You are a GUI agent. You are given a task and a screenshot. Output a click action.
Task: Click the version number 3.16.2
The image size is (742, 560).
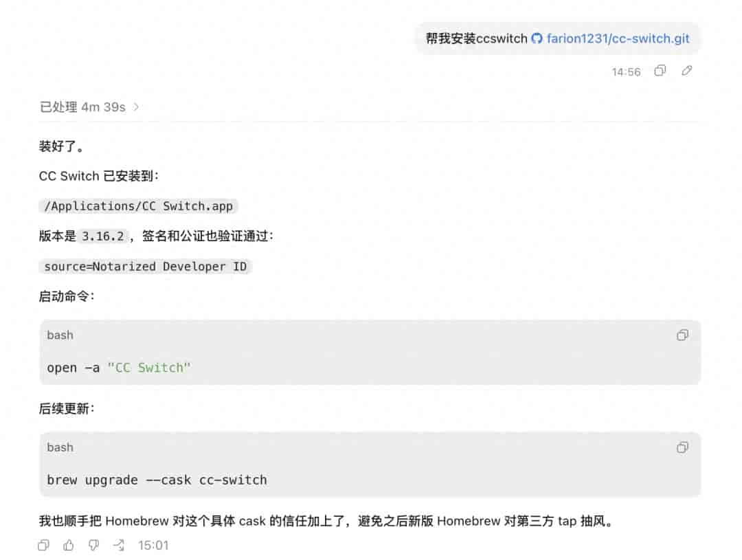click(102, 236)
